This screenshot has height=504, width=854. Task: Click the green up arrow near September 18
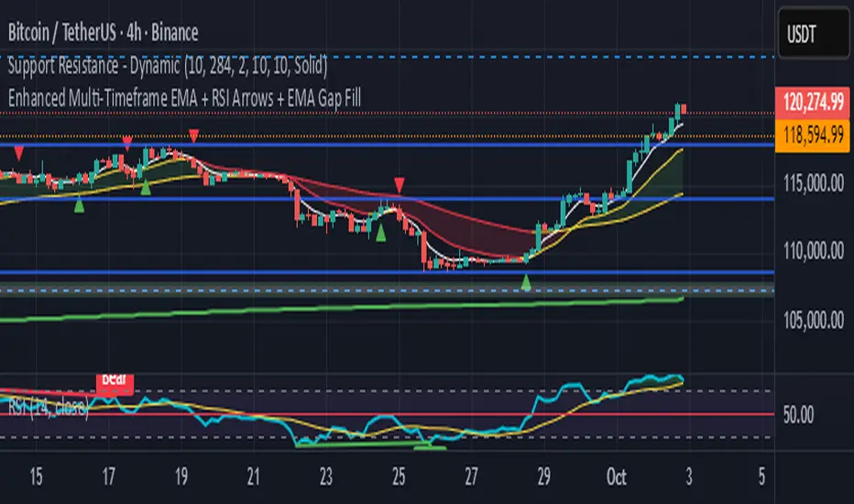tap(146, 188)
